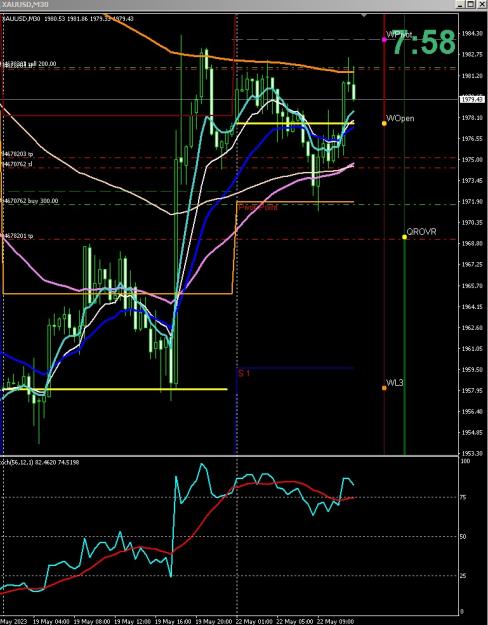
Task: Select the 94678203 tp order line label
Action: [18, 154]
